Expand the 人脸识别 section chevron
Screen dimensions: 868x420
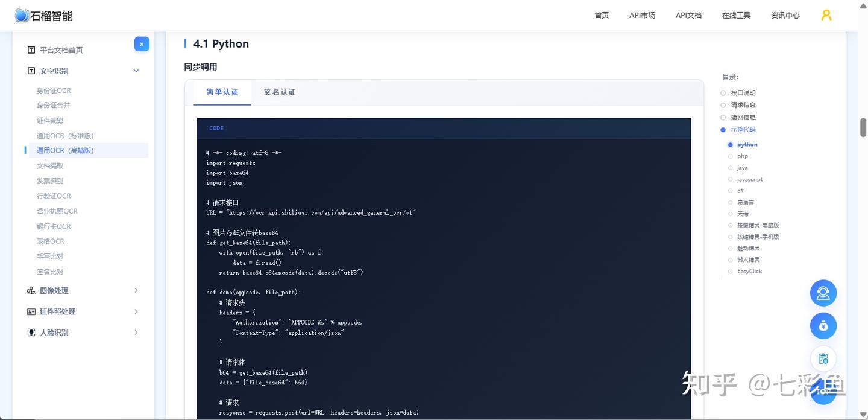136,332
